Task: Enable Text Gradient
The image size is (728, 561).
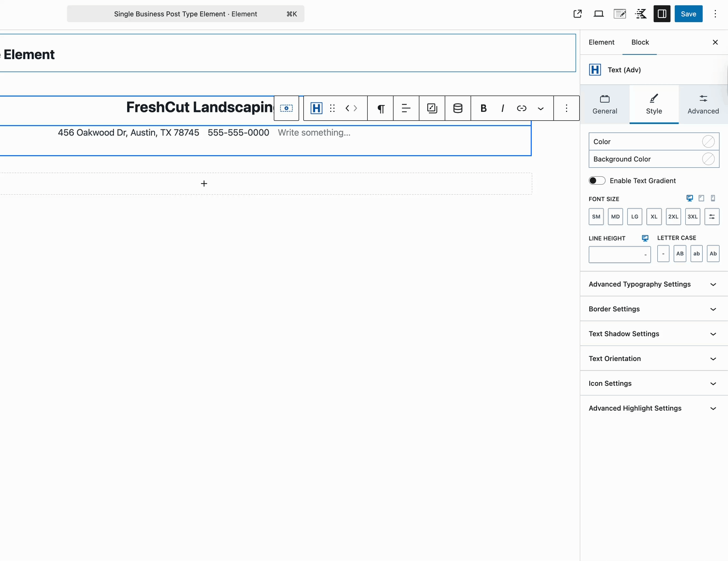Action: point(597,180)
